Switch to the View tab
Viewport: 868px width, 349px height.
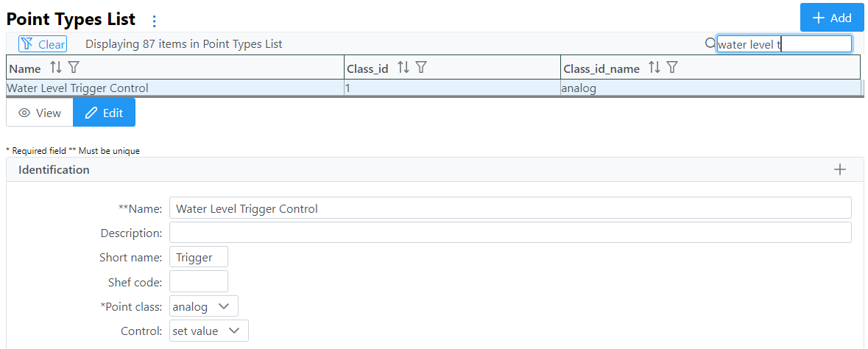pos(40,113)
